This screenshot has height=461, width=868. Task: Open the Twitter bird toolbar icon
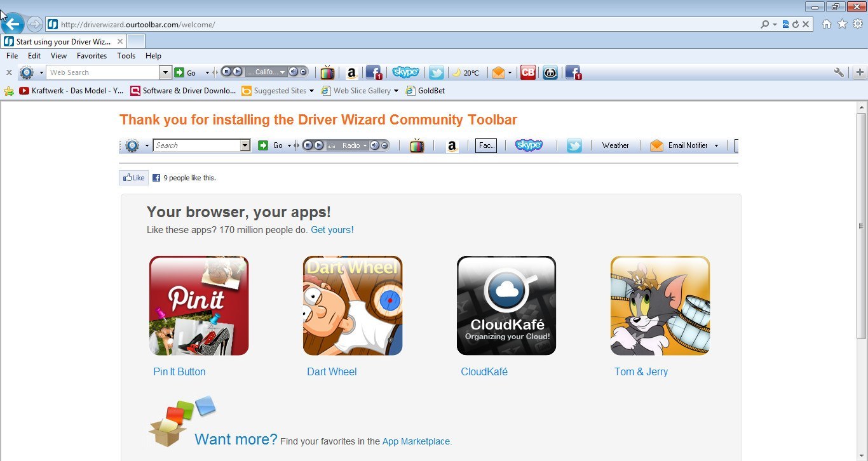436,72
